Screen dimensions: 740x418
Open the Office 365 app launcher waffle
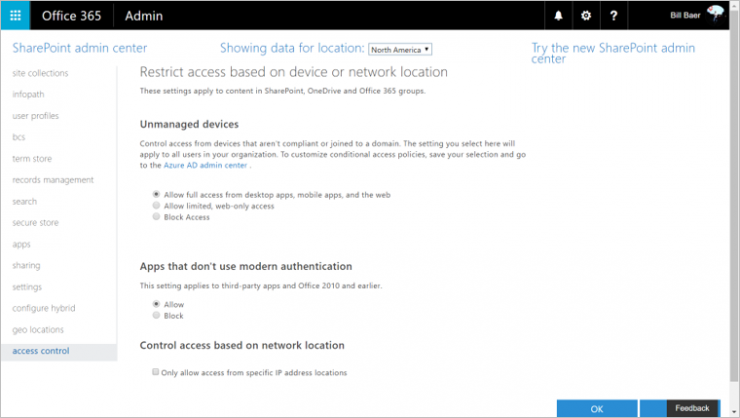(x=17, y=16)
